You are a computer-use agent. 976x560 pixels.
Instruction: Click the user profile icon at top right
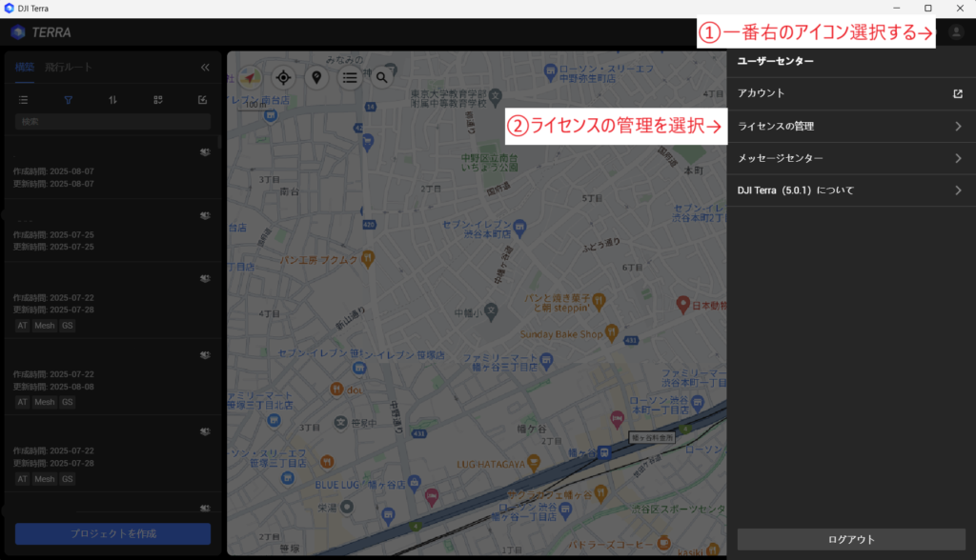click(x=956, y=32)
